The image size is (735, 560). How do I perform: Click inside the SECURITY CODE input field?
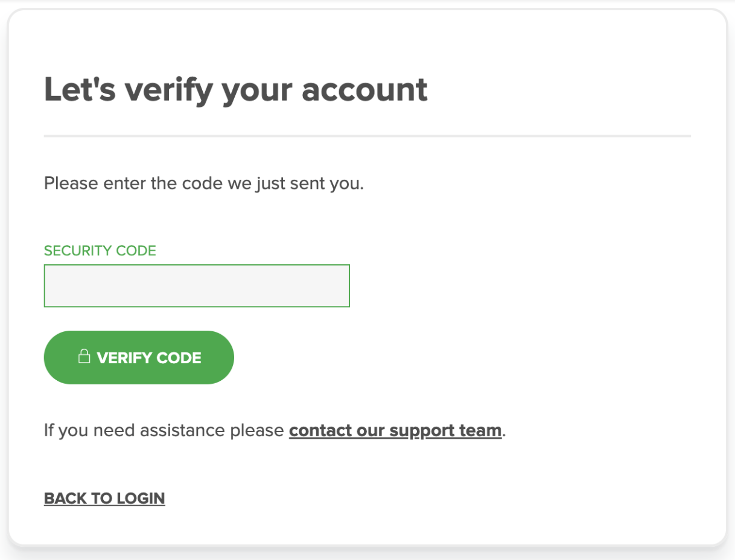[x=196, y=285]
